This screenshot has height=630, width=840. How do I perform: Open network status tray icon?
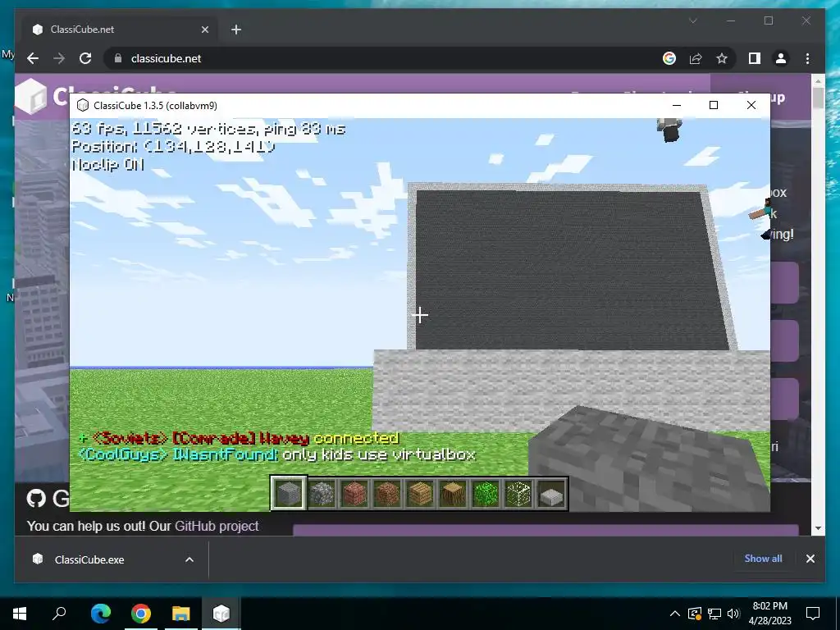point(714,614)
